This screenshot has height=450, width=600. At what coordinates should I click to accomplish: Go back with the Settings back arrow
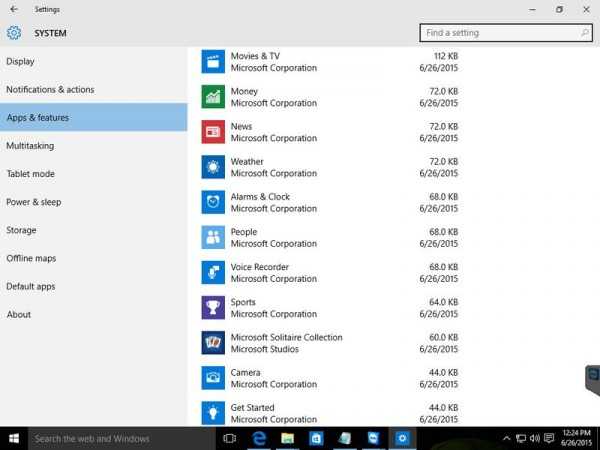[14, 9]
